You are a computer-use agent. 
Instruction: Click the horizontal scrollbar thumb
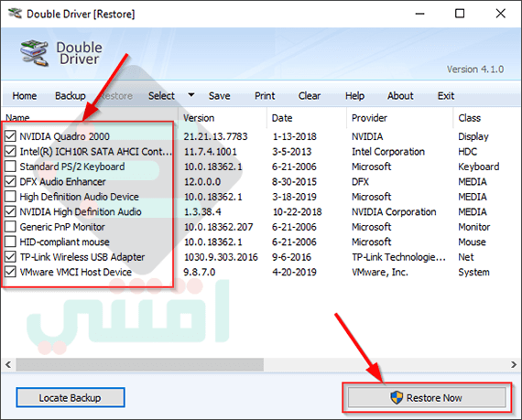[x=140, y=364]
